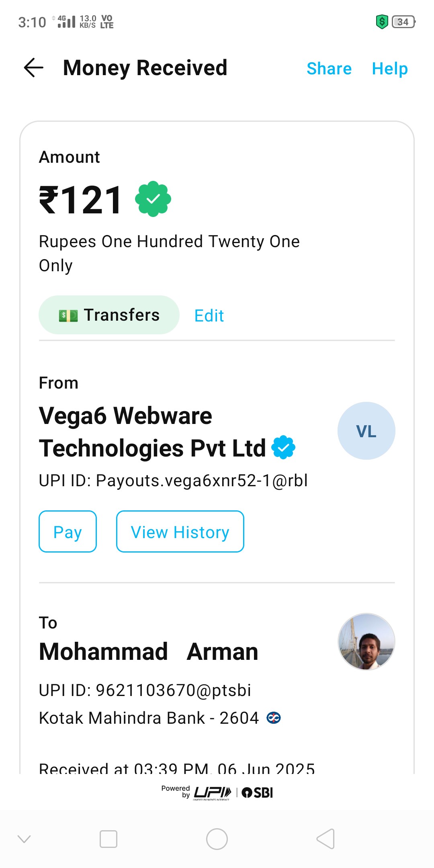Edit the Transfers category tag
This screenshot has width=434, height=868.
(x=209, y=316)
